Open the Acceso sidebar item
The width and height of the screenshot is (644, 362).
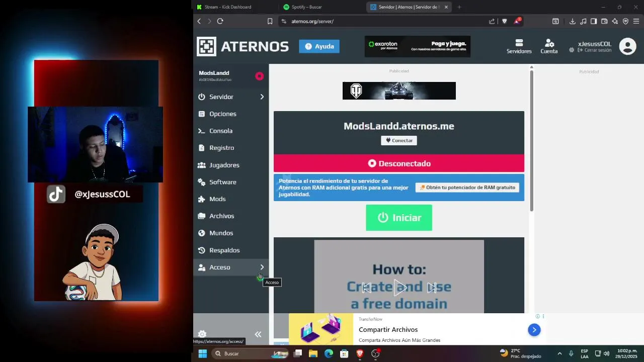click(x=231, y=267)
